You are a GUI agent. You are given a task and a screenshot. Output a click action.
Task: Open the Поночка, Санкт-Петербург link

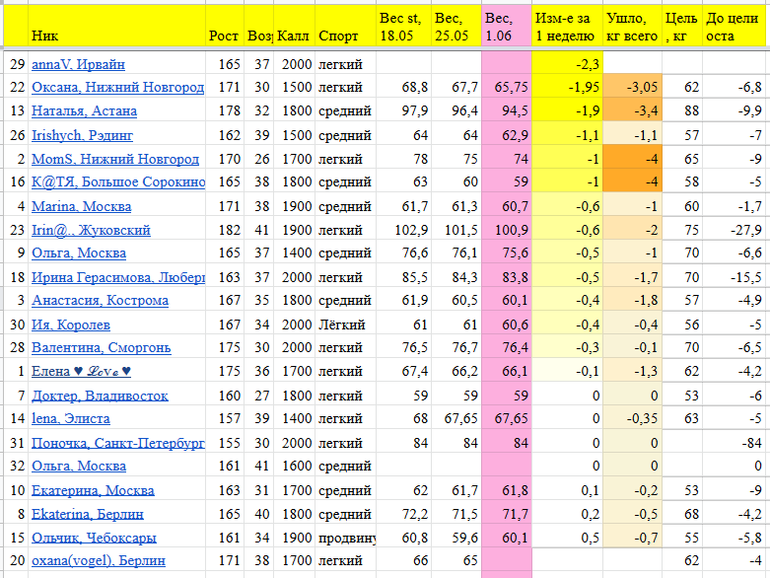click(x=118, y=443)
